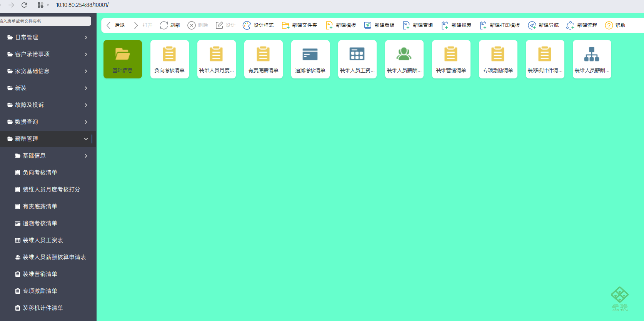Image resolution: width=644 pixels, height=321 pixels.
Task: Open the 帮助 help icon
Action: [609, 25]
